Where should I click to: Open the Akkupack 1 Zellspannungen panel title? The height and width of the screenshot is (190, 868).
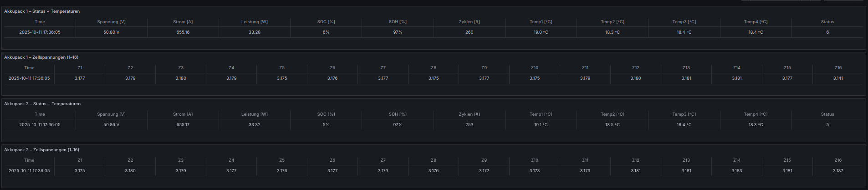point(41,57)
